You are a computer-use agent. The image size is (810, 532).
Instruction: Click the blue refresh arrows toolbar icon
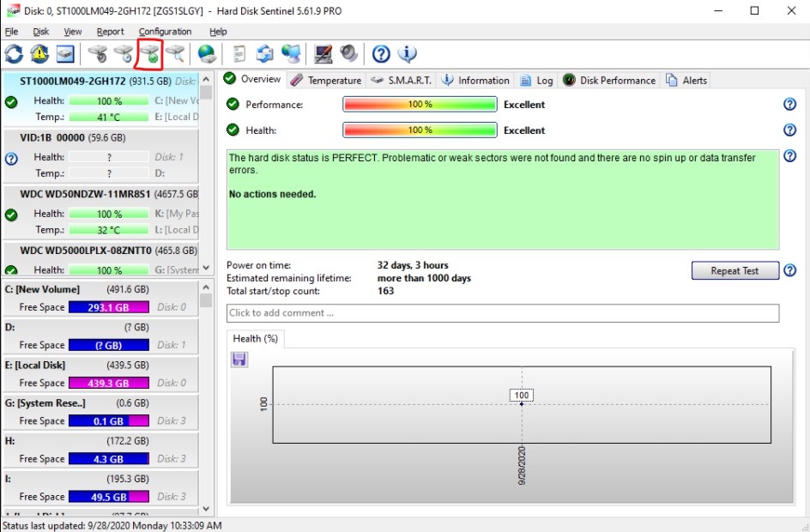(x=14, y=54)
